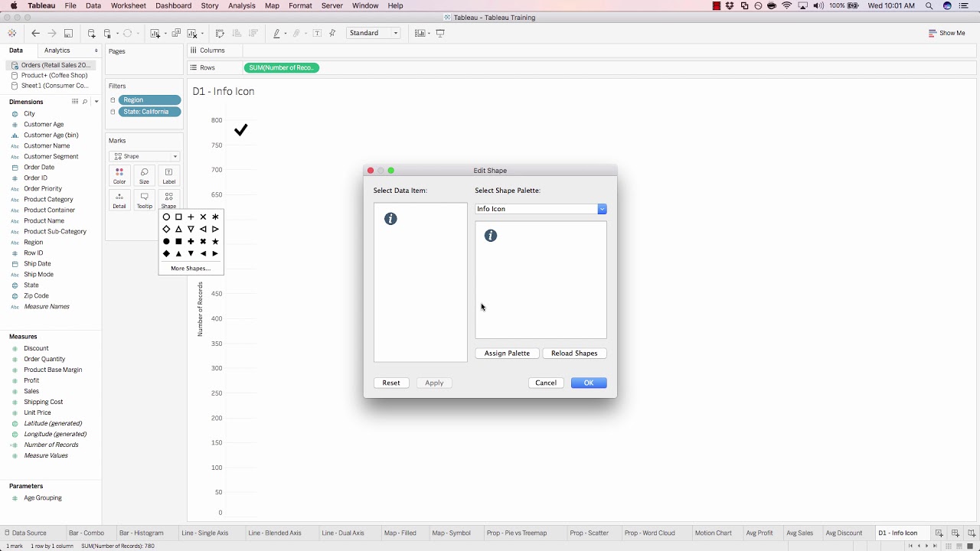Click the Highlight pen icon in the toolbar

coord(276,33)
